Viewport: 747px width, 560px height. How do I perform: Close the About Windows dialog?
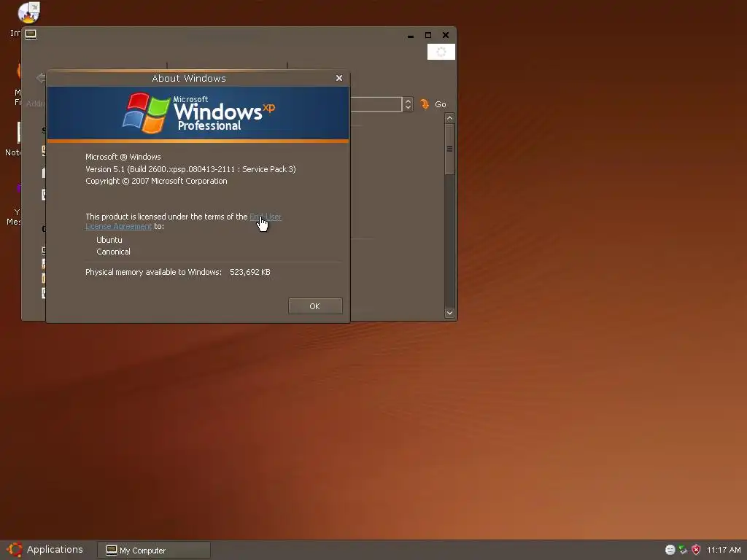tap(338, 78)
